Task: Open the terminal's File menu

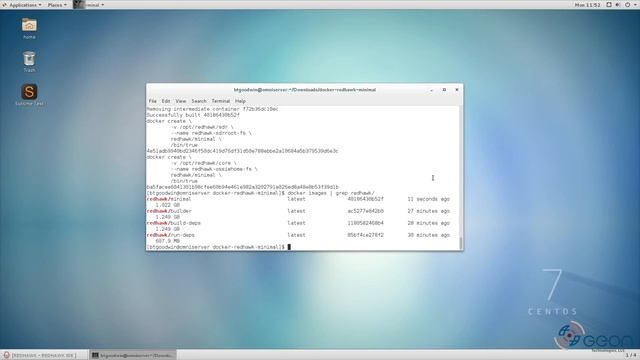Action: [153, 101]
